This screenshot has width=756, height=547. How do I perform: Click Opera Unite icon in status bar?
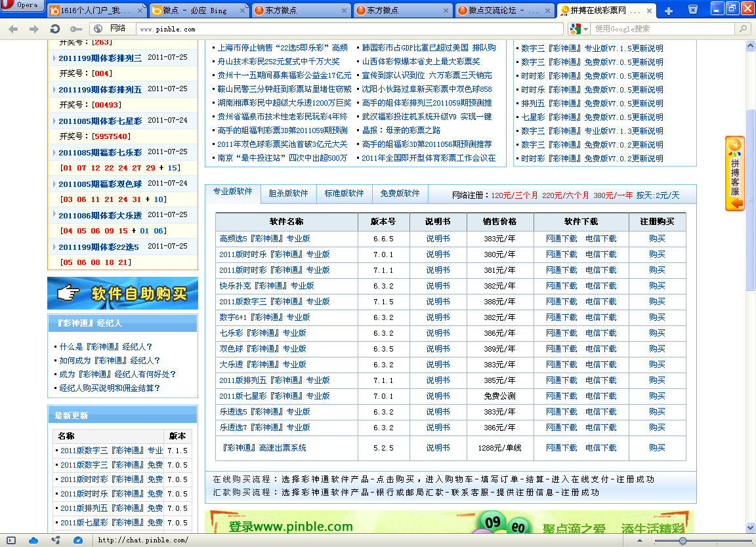pos(56,540)
